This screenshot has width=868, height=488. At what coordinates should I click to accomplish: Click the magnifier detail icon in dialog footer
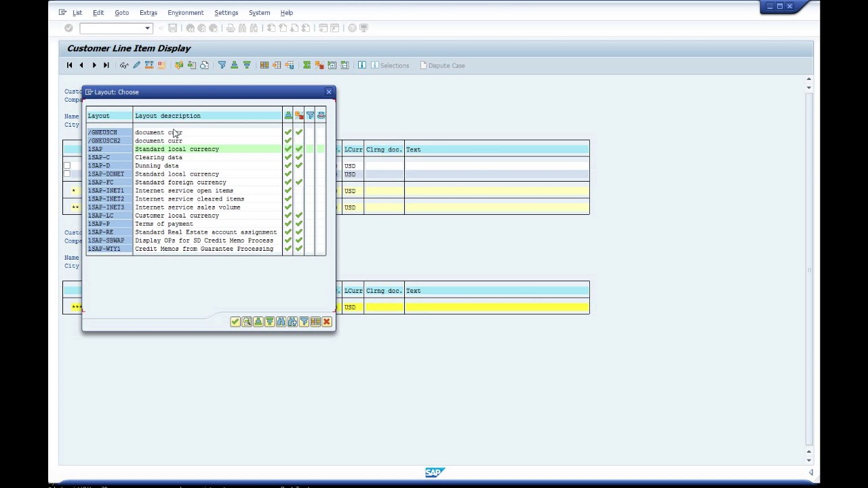pyautogui.click(x=247, y=321)
